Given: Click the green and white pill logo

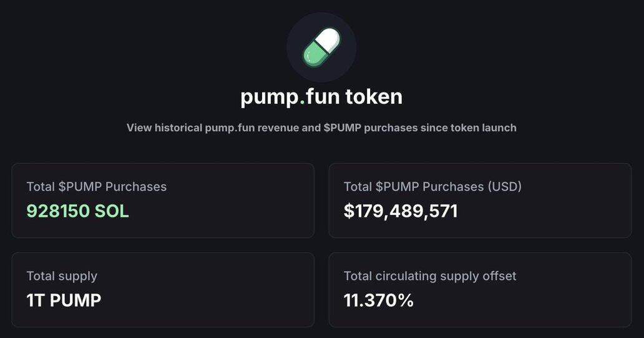Looking at the screenshot, I should 321,47.
